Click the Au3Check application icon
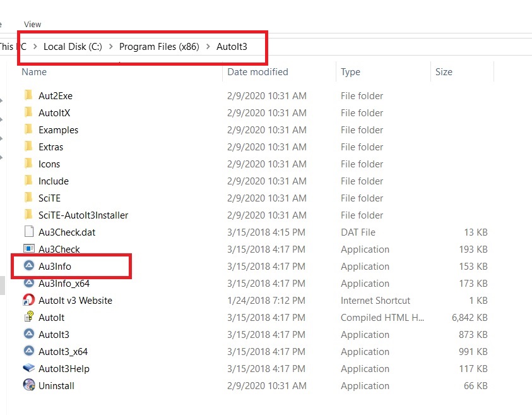 [28, 250]
